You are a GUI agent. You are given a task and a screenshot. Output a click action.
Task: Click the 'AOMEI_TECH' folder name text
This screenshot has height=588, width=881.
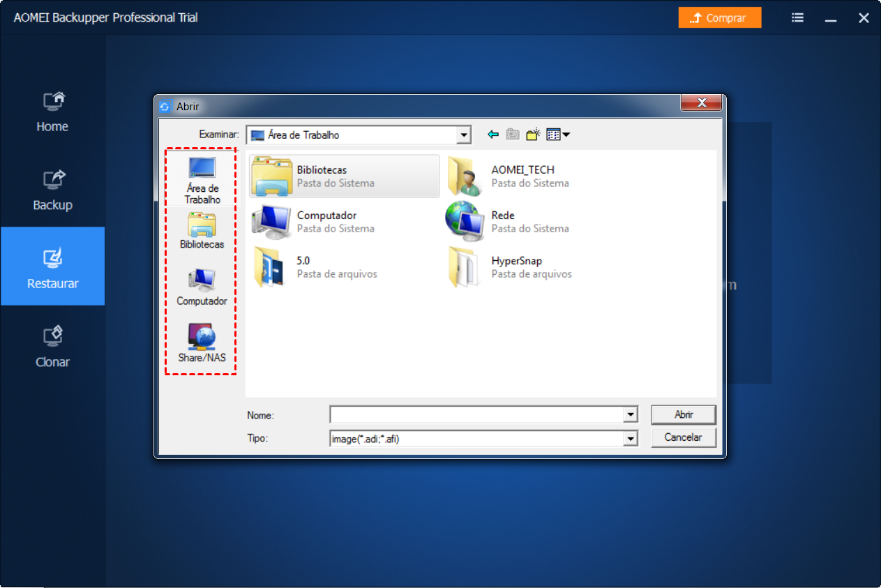pyautogui.click(x=523, y=169)
